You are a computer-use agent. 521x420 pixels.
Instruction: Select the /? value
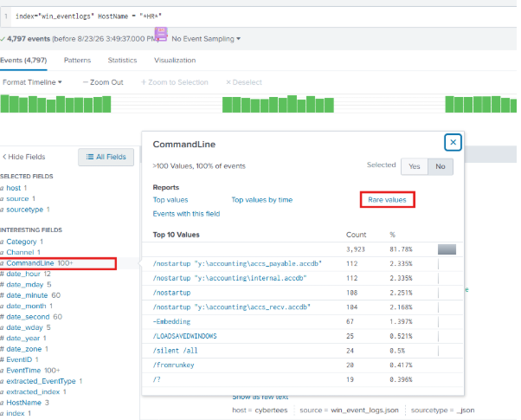click(157, 379)
